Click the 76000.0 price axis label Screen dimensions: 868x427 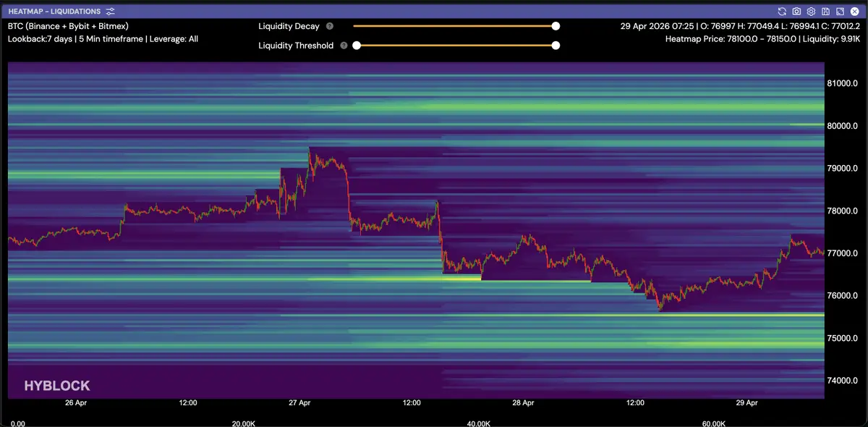842,296
